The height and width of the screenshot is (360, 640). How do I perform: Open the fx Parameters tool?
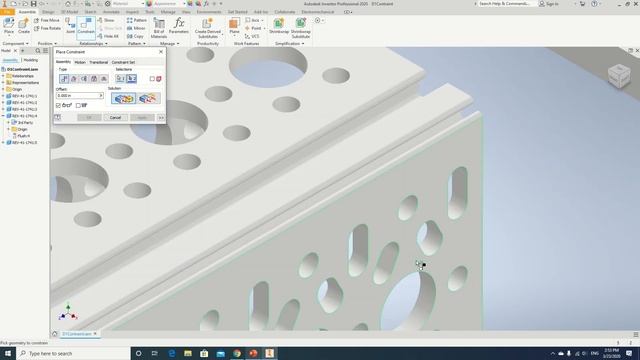coord(178,26)
